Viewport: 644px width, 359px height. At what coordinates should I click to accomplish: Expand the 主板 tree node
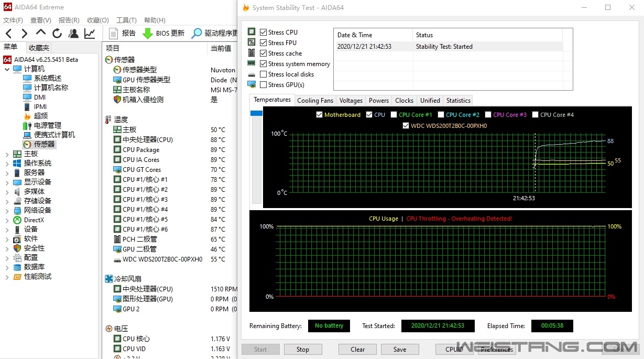click(7, 154)
